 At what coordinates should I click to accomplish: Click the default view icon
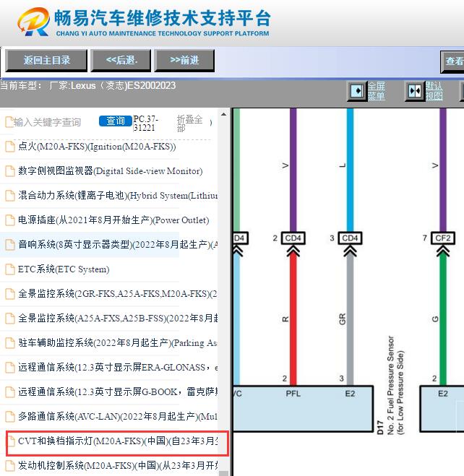(x=415, y=91)
